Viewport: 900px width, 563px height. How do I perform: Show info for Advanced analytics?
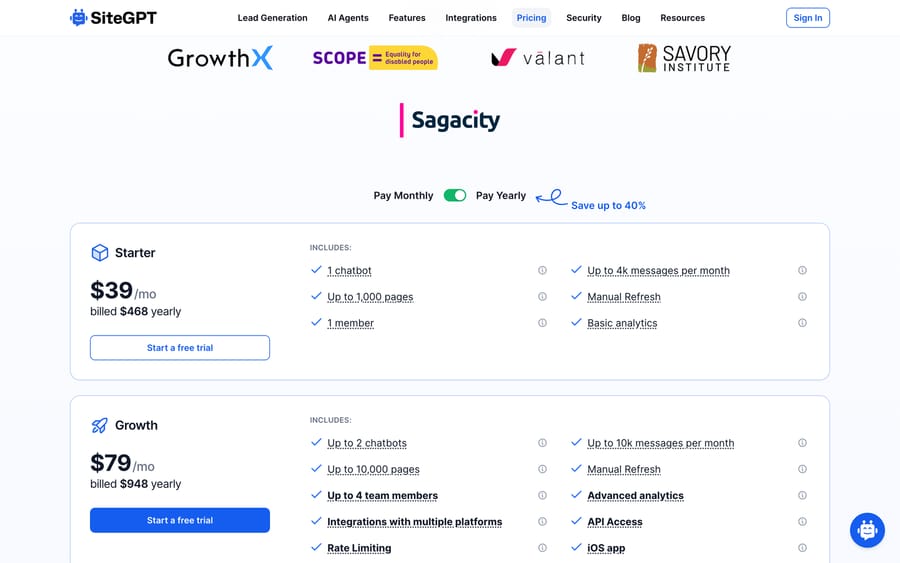[802, 495]
